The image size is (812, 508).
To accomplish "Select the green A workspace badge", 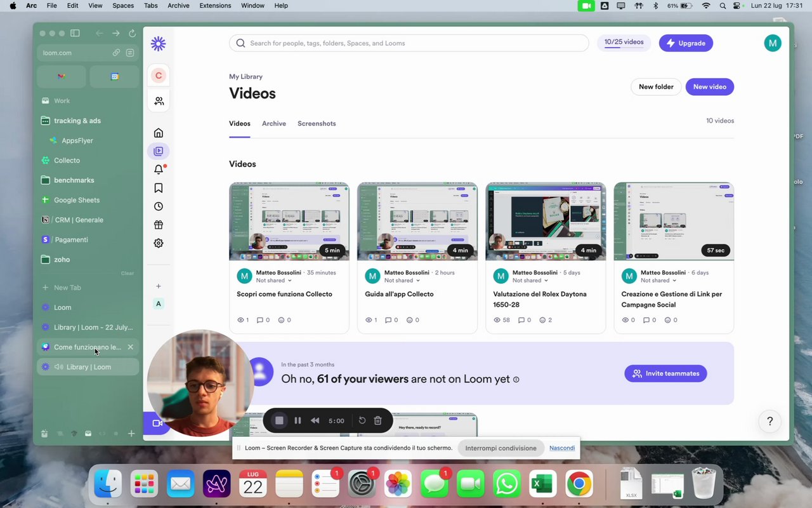I will click(x=159, y=304).
